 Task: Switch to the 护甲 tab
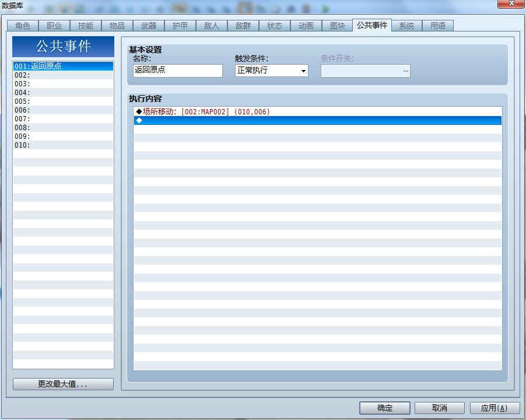(180, 26)
